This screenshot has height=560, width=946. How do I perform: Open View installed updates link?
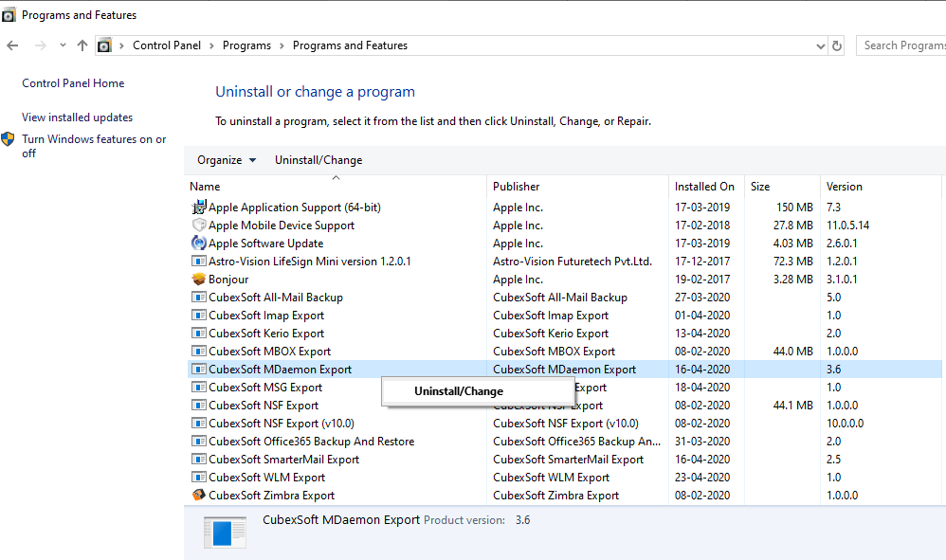77,117
